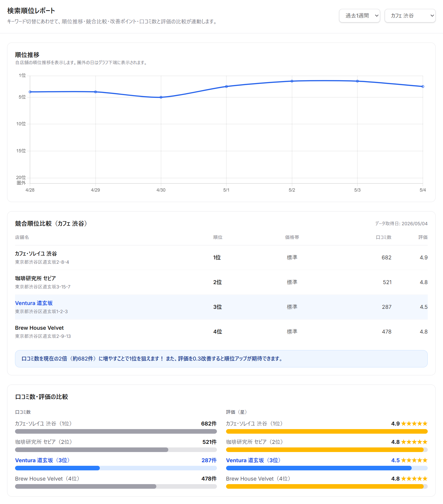This screenshot has height=504, width=443.
Task: Click review count 682 in table
Action: pos(386,258)
